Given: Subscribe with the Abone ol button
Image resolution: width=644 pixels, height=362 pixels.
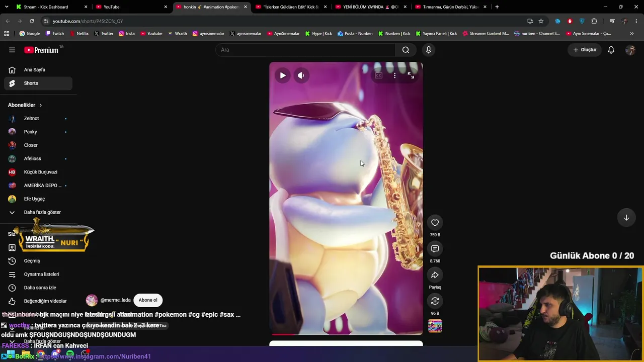Looking at the screenshot, I should 148,300.
